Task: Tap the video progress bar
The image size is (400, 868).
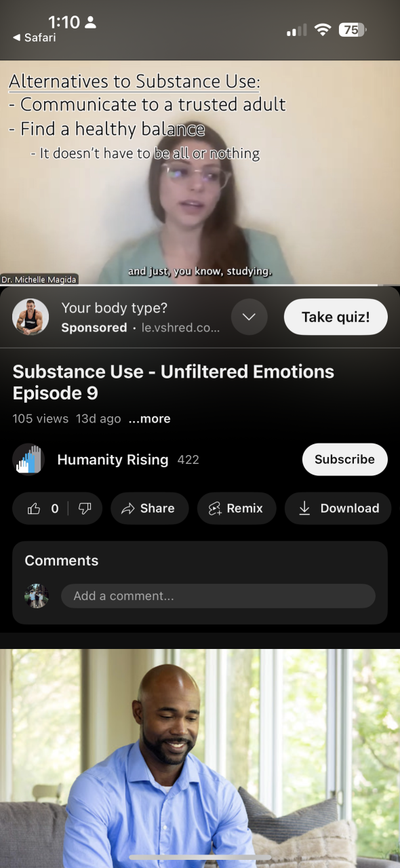Action: [x=200, y=285]
